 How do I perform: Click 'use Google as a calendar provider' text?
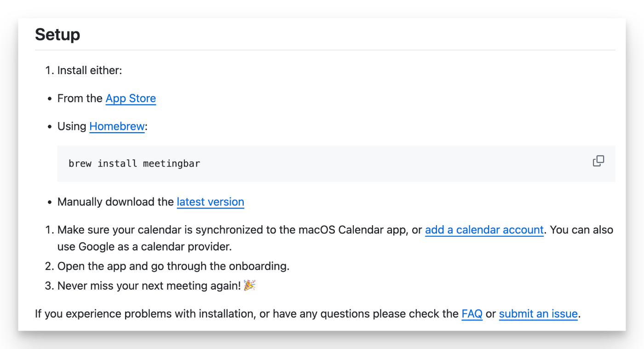(144, 247)
